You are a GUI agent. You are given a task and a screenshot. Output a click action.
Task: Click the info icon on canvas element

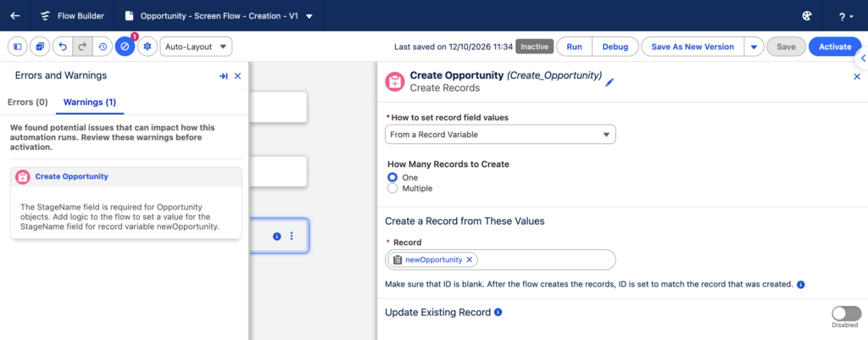pos(277,236)
